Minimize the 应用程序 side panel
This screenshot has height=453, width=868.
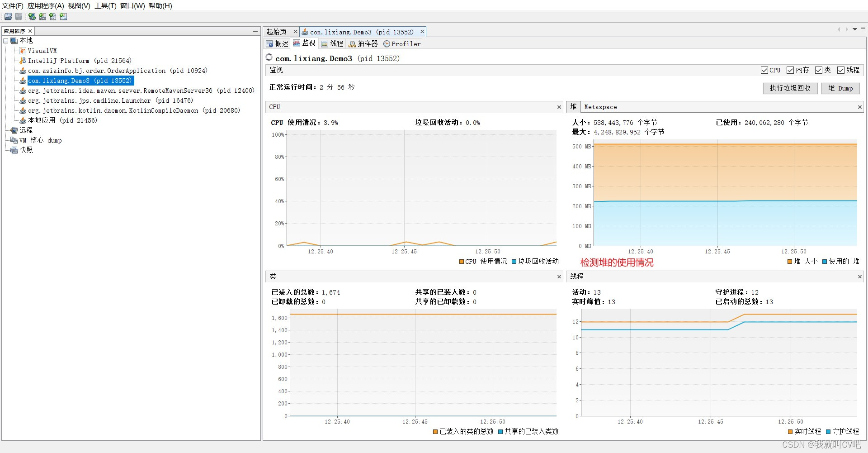pos(255,31)
